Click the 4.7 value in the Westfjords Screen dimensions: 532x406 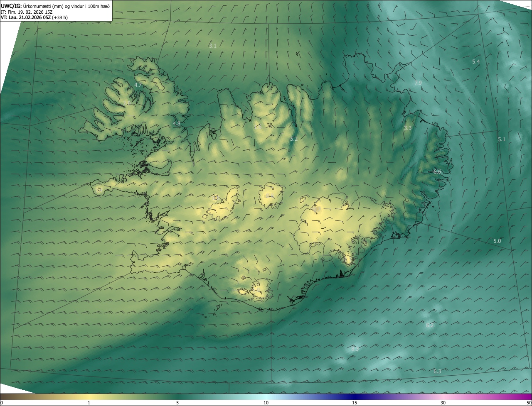pyautogui.click(x=138, y=85)
